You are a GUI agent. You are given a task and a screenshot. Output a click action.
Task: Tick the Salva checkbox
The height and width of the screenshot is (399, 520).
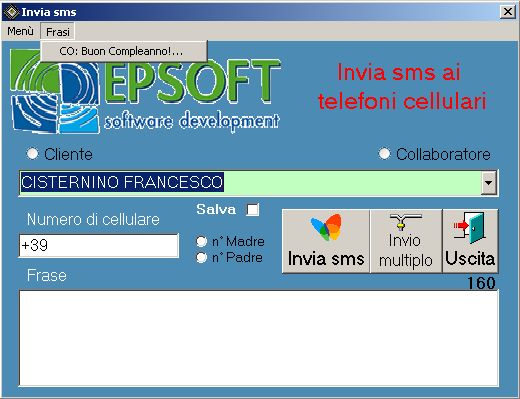coord(252,210)
